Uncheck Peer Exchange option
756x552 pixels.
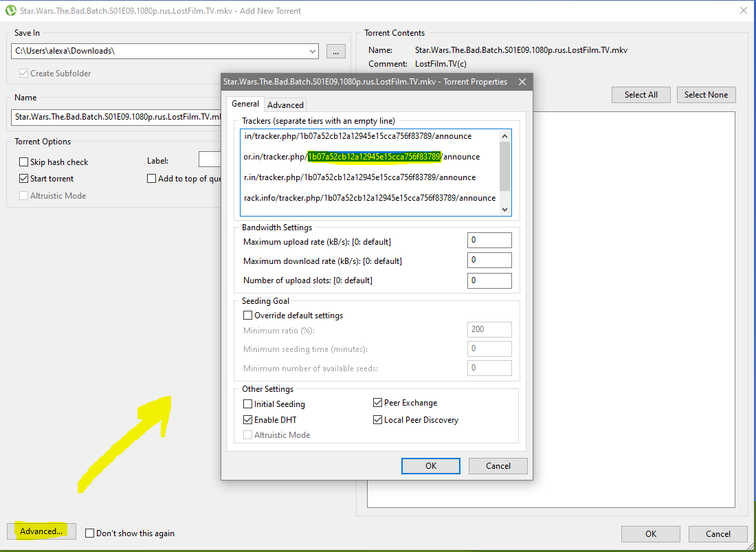click(377, 403)
